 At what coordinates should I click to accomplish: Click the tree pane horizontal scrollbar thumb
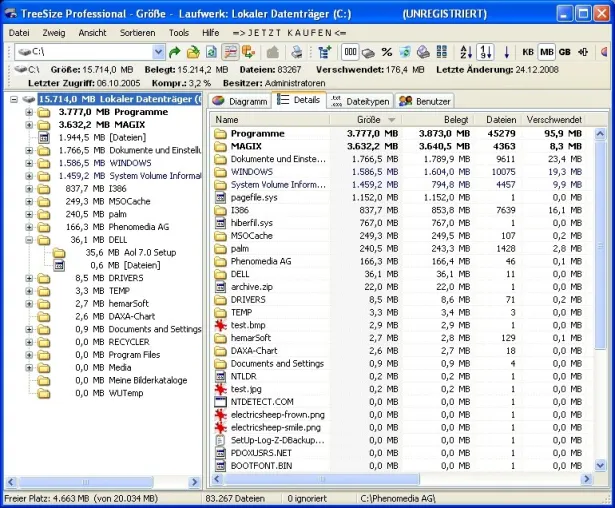[x=86, y=482]
